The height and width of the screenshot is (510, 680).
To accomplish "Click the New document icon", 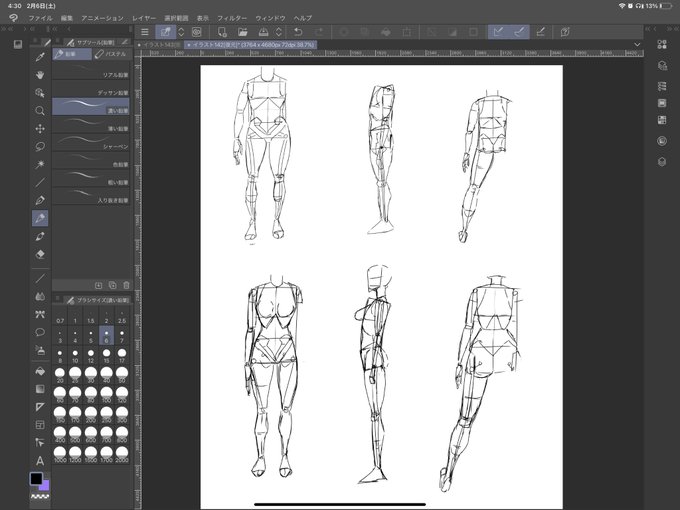I will coord(222,32).
